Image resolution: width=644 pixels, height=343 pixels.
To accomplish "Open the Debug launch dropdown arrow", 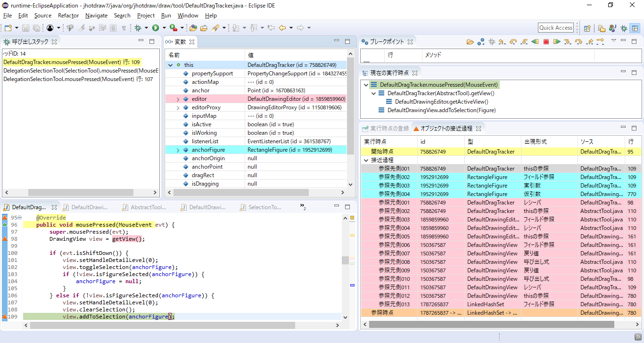I will [x=146, y=28].
